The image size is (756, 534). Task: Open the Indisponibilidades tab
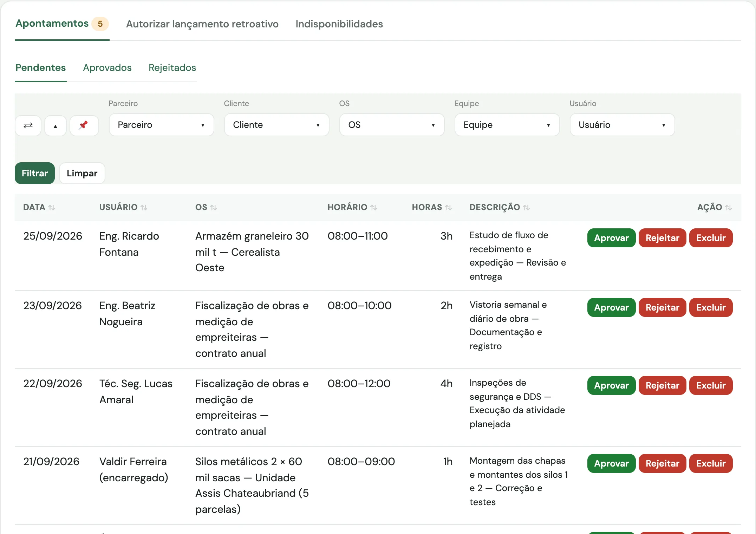[339, 24]
